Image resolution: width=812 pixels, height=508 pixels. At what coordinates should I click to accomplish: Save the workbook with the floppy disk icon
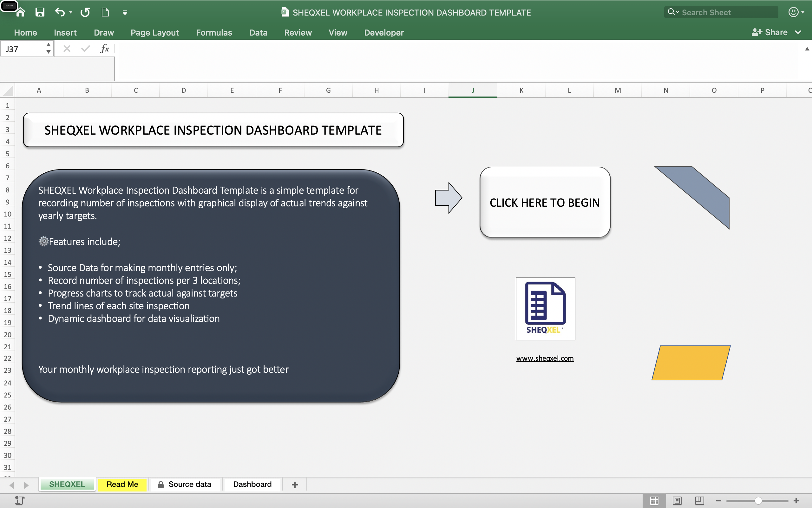[40, 12]
